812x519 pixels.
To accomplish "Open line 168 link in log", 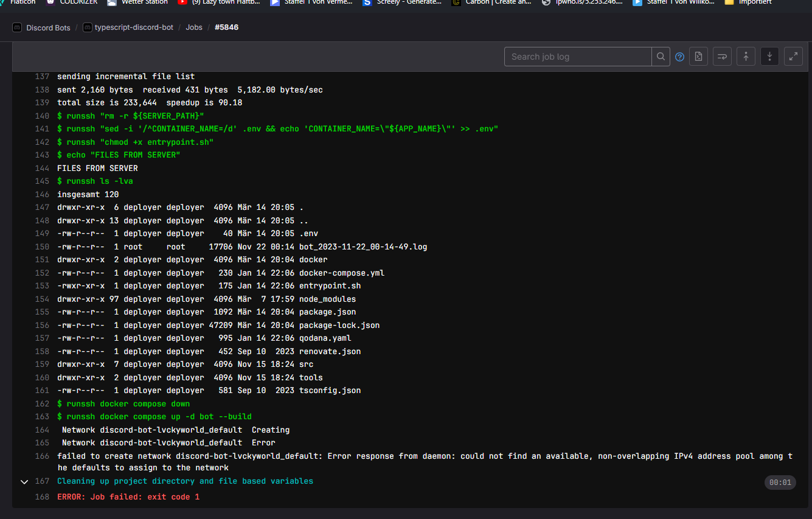I will 42,497.
